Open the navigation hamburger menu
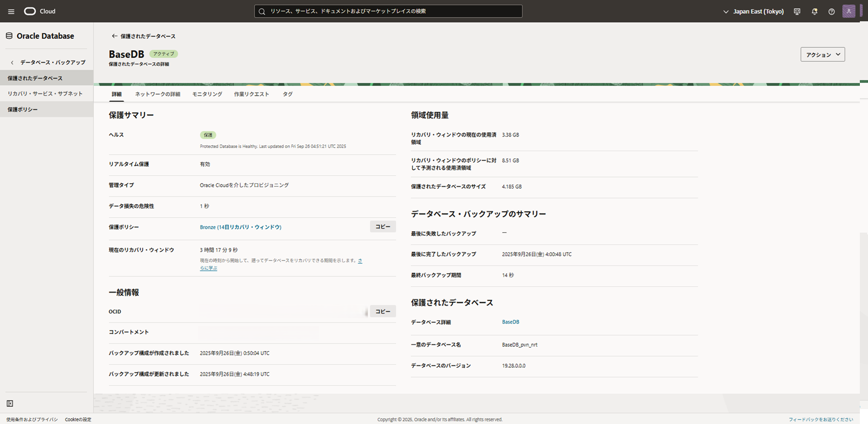 coord(11,11)
